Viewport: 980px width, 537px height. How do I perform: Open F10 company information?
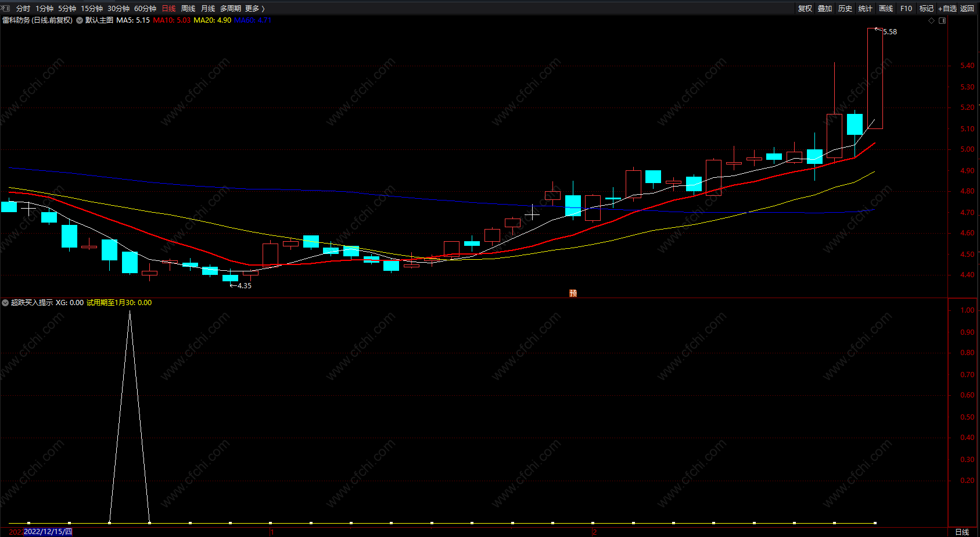(906, 8)
